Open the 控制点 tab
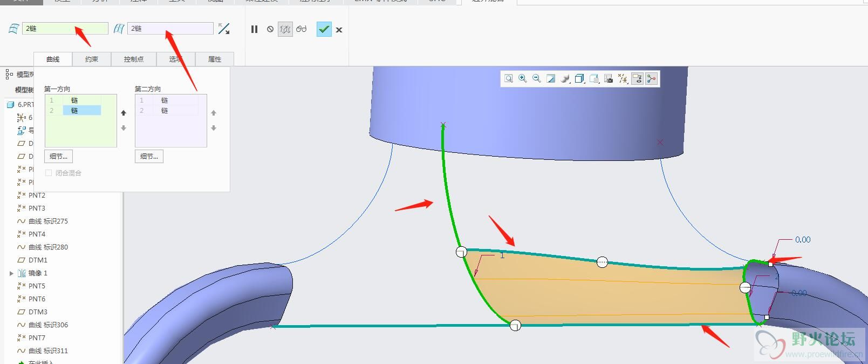The width and height of the screenshot is (868, 364). 134,59
